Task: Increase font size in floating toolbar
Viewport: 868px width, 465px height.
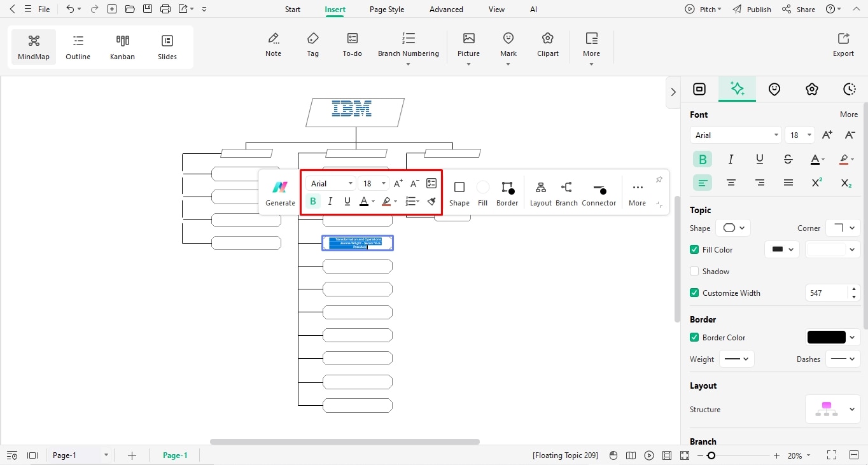Action: (398, 183)
